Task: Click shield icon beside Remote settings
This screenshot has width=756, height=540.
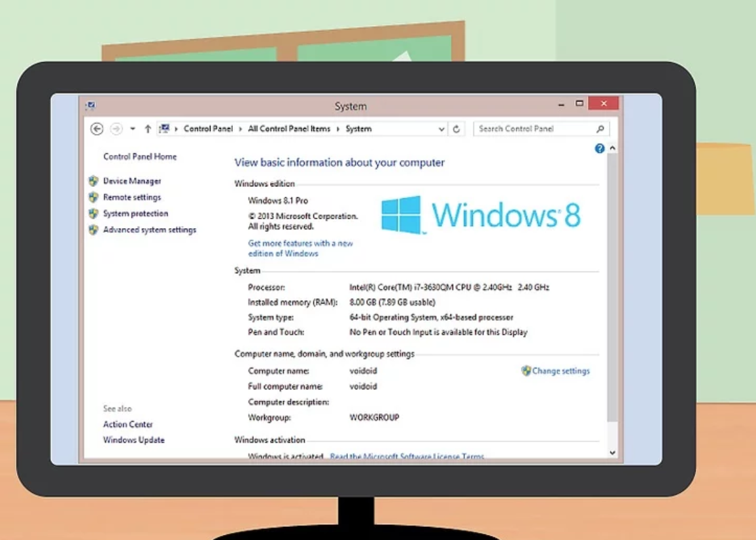Action: (x=94, y=197)
